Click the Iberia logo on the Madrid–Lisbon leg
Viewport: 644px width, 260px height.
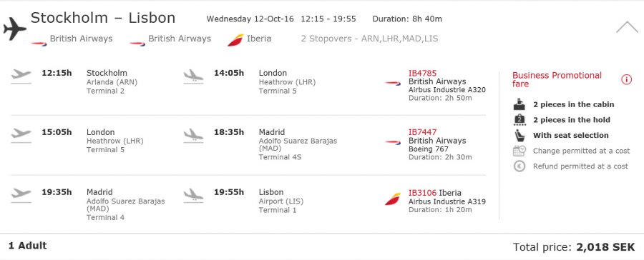tap(393, 199)
